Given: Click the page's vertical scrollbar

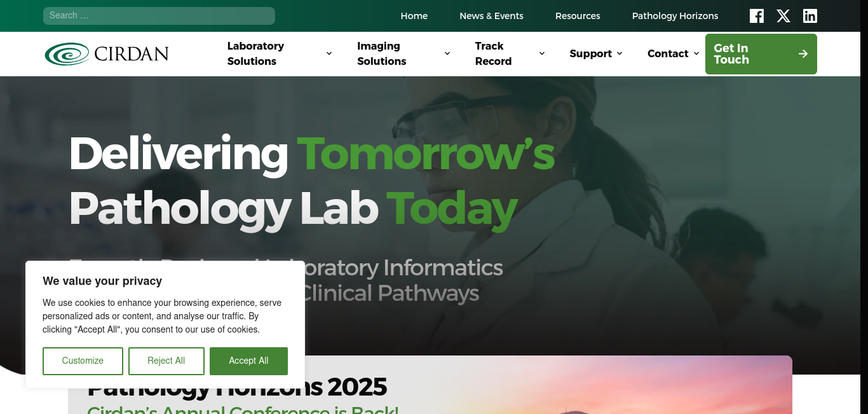Looking at the screenshot, I should coord(864,207).
